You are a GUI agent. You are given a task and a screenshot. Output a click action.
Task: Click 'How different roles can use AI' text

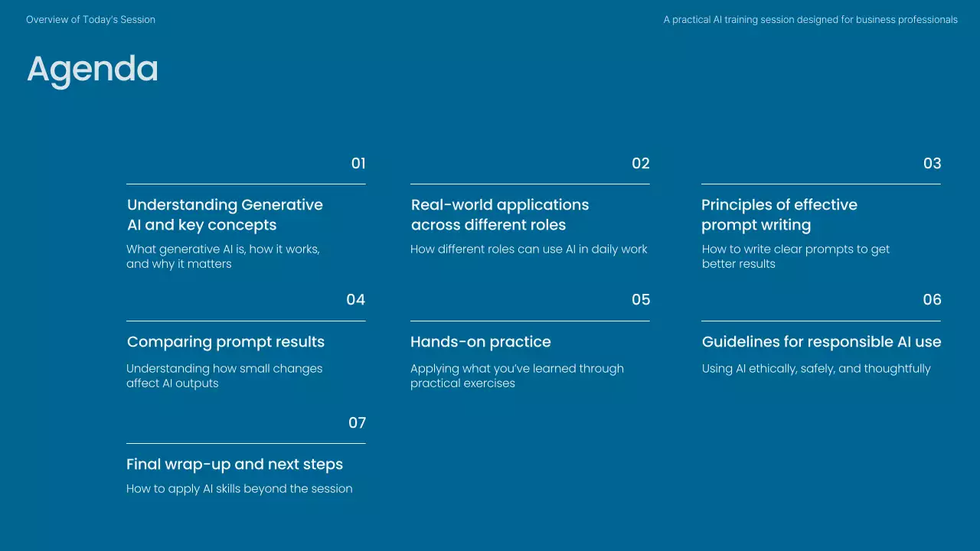click(x=529, y=249)
